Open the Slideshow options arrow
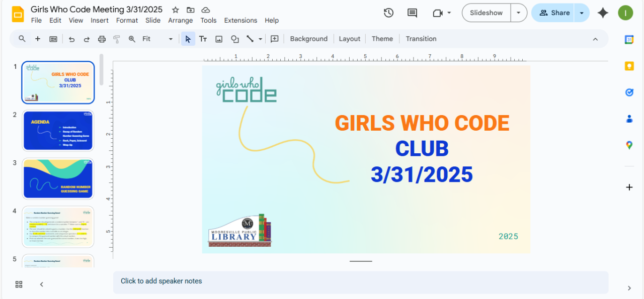The height and width of the screenshot is (299, 644). (519, 13)
